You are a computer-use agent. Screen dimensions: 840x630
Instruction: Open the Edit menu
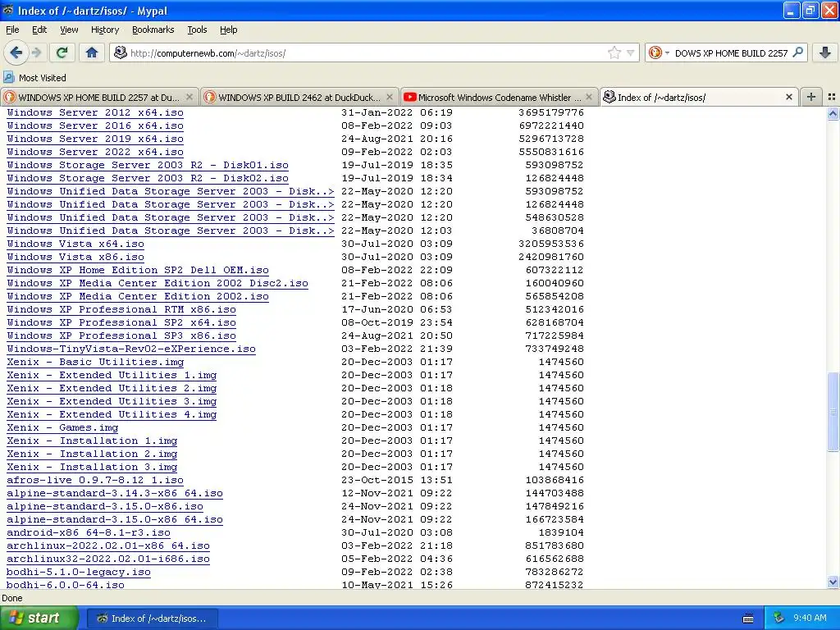tap(39, 30)
